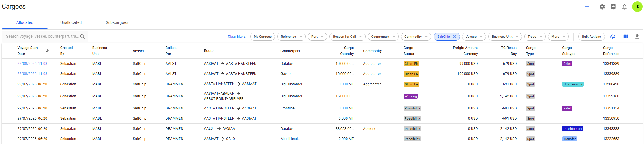
Task: Open the notifications bell
Action: (x=624, y=7)
